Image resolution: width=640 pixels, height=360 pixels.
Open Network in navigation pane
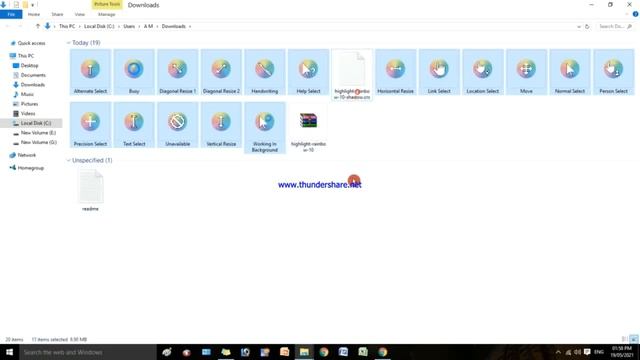tap(27, 155)
